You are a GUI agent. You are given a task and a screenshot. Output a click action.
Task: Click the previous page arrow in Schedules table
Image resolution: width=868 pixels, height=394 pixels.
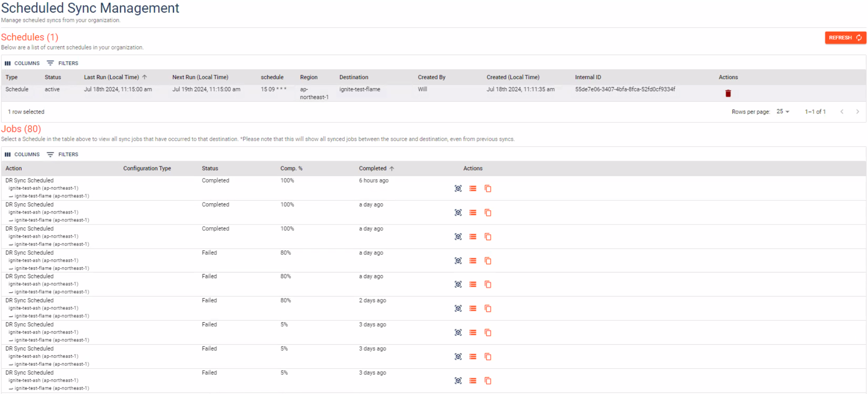click(842, 112)
